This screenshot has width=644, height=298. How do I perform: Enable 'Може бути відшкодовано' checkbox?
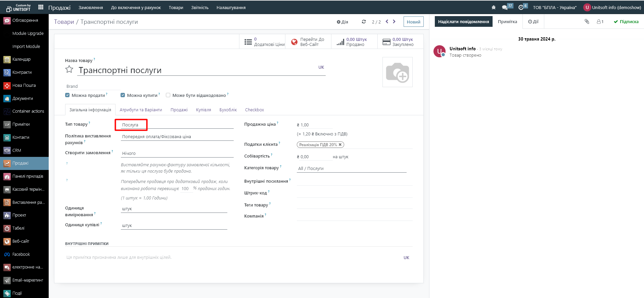(168, 95)
